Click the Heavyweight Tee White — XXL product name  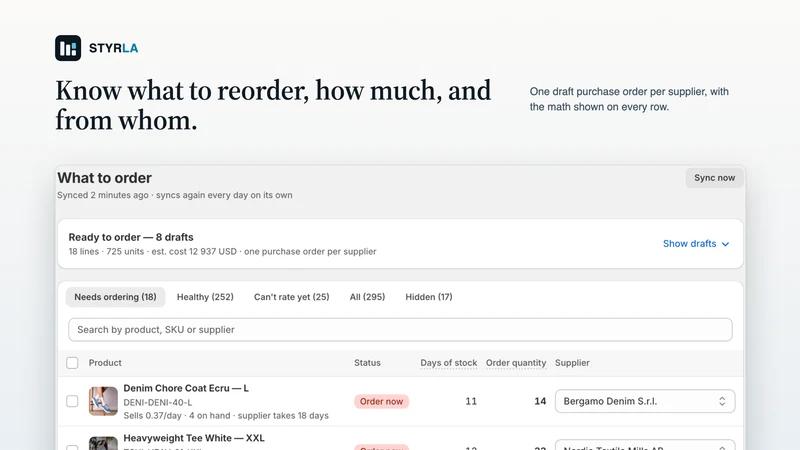194,438
